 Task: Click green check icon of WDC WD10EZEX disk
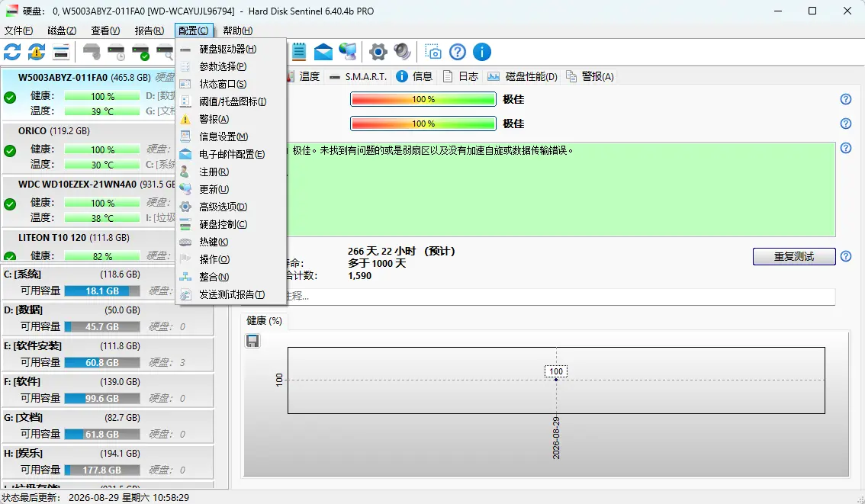[10, 204]
